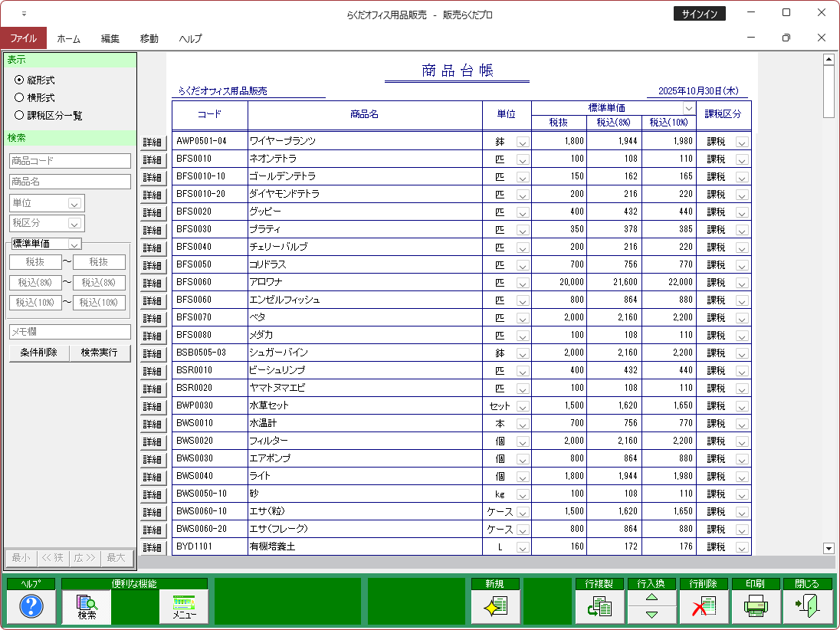Open the 標準単価 header dropdown in table
This screenshot has width=840, height=630.
688,108
